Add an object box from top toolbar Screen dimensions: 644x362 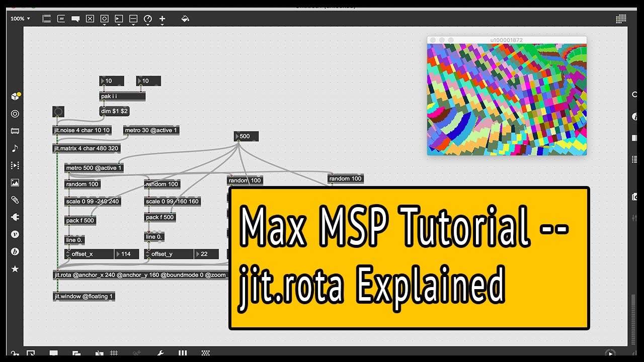point(47,19)
